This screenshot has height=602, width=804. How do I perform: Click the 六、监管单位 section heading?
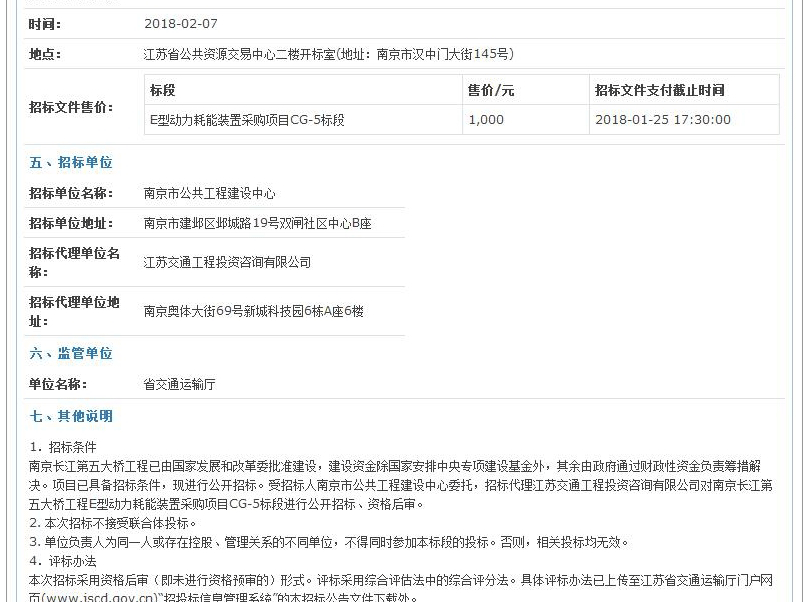pyautogui.click(x=71, y=353)
